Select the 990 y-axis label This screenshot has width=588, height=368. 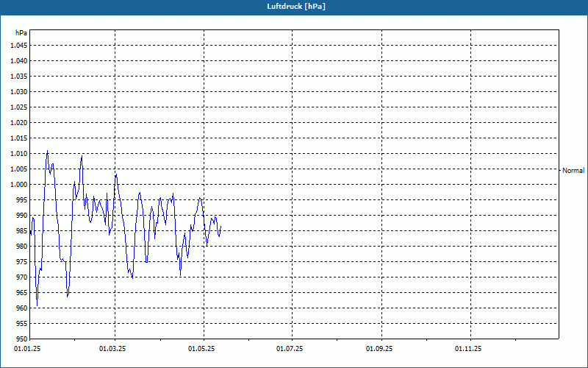[x=22, y=215]
